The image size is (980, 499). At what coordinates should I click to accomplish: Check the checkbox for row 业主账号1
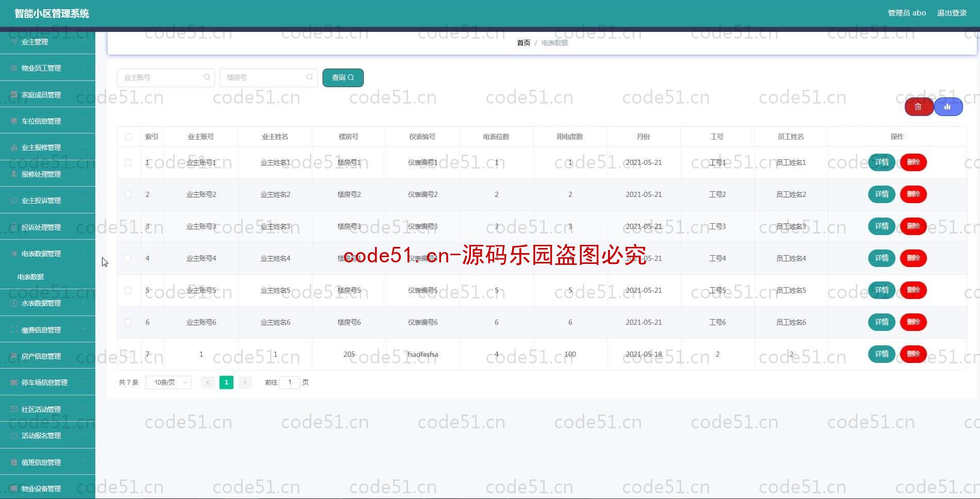click(128, 163)
